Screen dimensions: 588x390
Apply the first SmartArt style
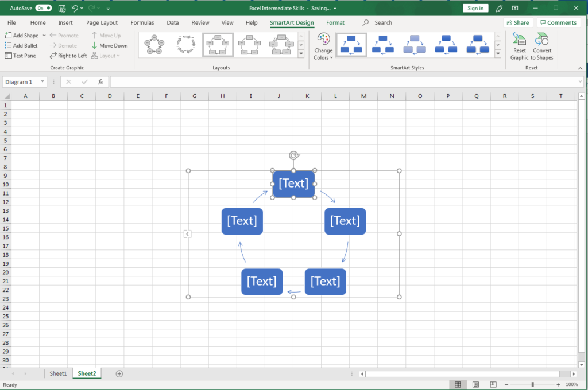[351, 44]
